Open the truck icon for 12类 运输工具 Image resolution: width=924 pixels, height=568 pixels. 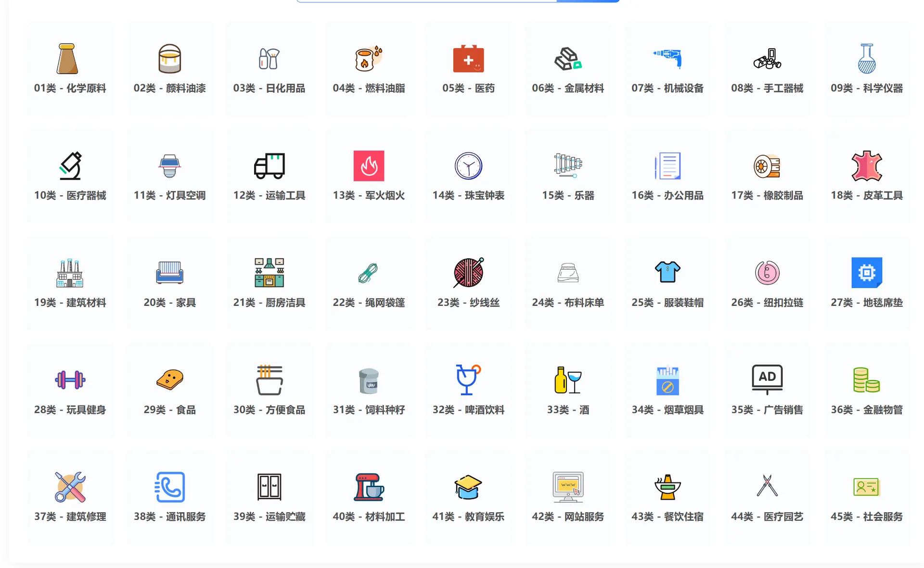click(x=269, y=166)
